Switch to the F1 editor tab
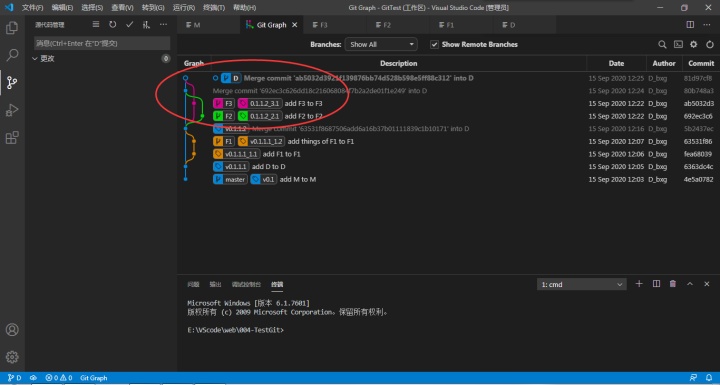Image resolution: width=720 pixels, height=385 pixels. (461, 25)
